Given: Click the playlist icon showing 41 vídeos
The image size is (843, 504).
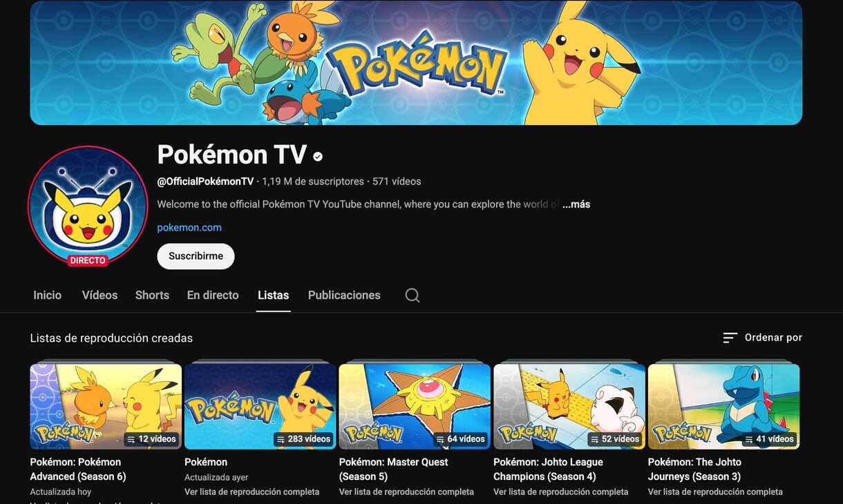Looking at the screenshot, I should (750, 438).
